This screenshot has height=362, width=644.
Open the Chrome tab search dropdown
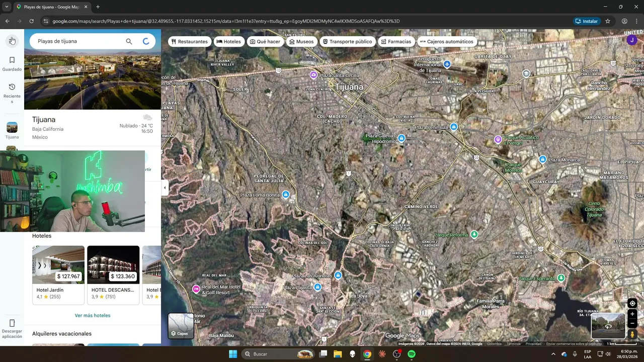(x=7, y=7)
